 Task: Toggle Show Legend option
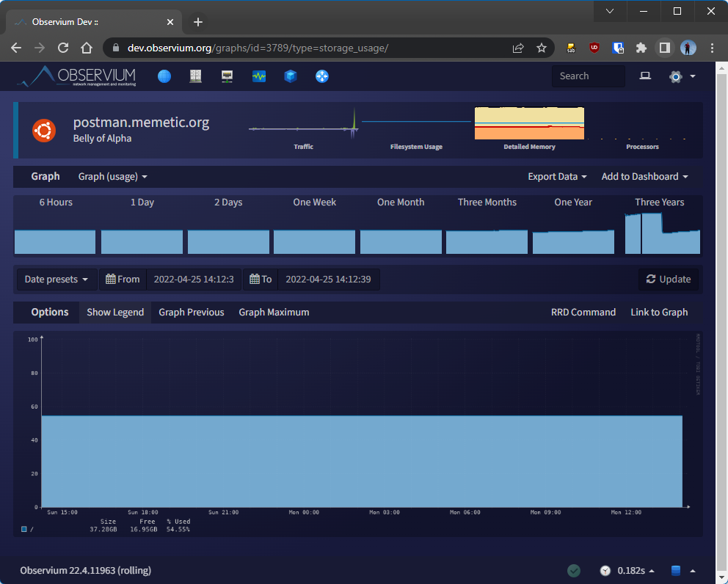115,312
